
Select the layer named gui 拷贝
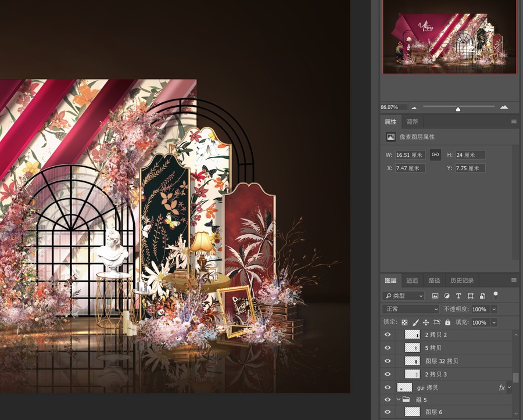pyautogui.click(x=427, y=387)
